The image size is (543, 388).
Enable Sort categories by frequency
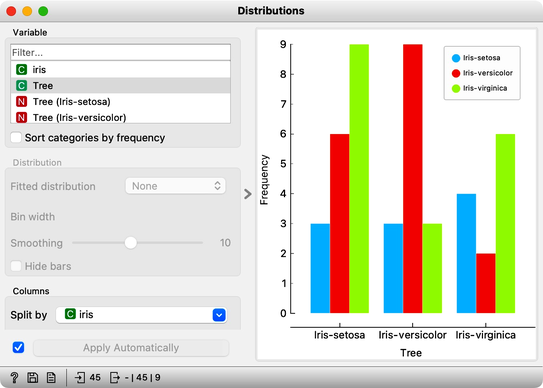tap(16, 138)
